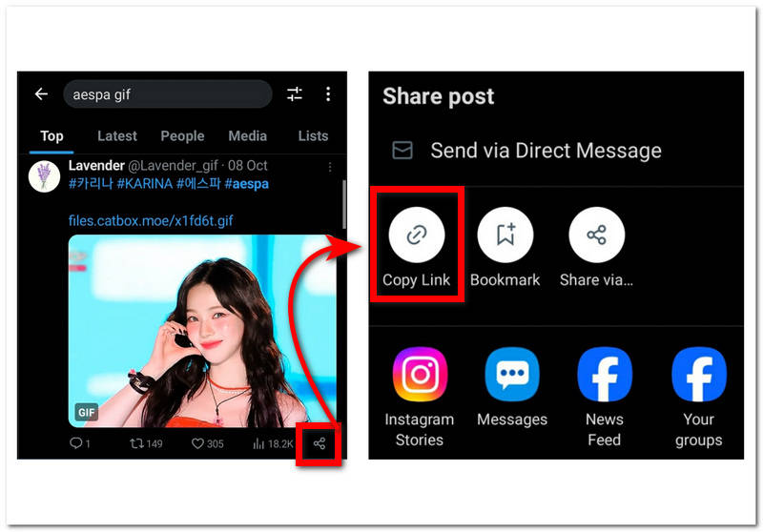Switch to the Lists tab
Image resolution: width=763 pixels, height=532 pixels.
[313, 136]
